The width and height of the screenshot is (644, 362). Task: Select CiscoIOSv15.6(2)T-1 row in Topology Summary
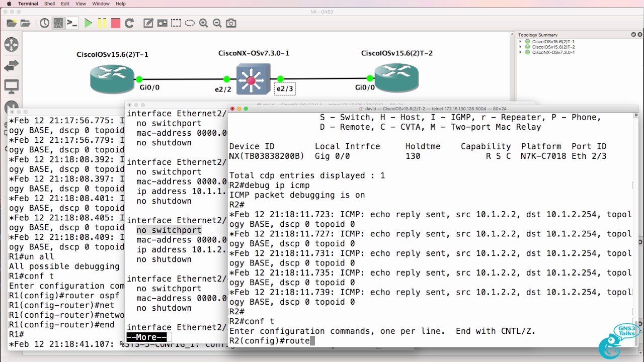553,42
